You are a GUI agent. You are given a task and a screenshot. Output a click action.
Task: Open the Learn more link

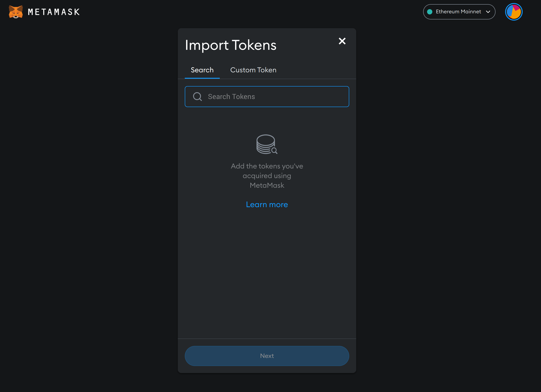click(267, 205)
